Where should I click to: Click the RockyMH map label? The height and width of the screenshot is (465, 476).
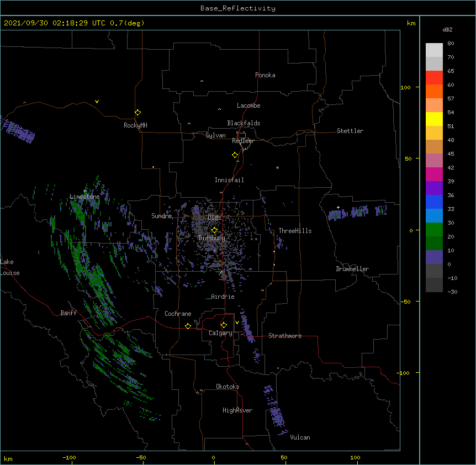point(135,125)
